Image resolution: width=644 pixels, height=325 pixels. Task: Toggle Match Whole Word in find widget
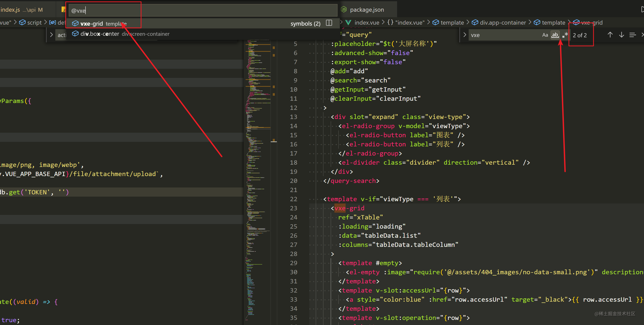555,35
